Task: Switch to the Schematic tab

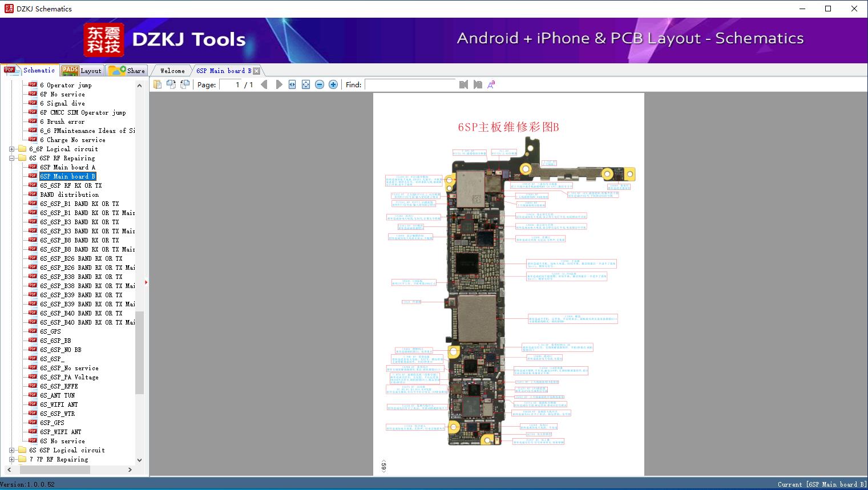Action: 30,70
